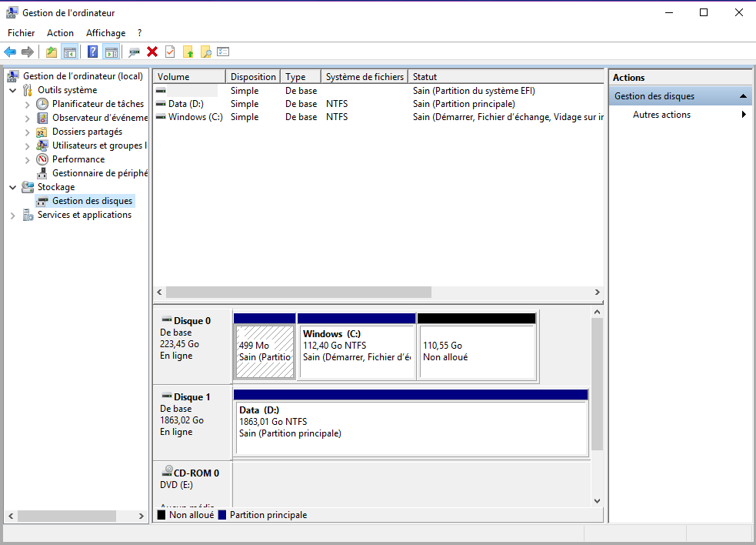
Task: Click the red X delete icon
Action: pos(152,52)
